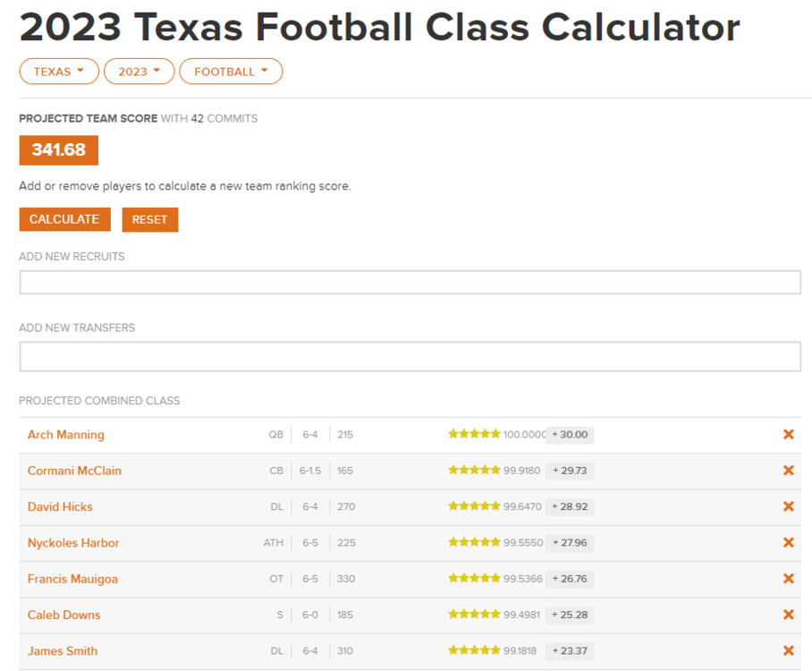Open Arch Manning's player profile link
The height and width of the screenshot is (671, 812).
tap(66, 435)
